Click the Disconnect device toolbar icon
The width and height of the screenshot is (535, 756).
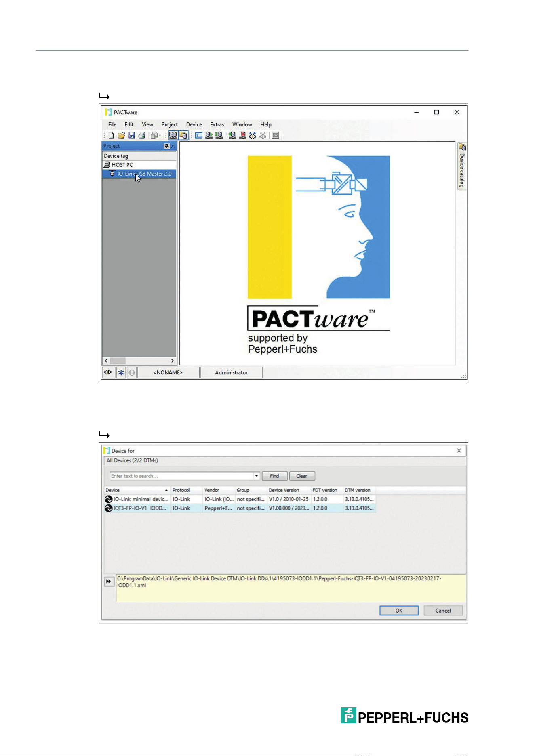click(x=242, y=135)
